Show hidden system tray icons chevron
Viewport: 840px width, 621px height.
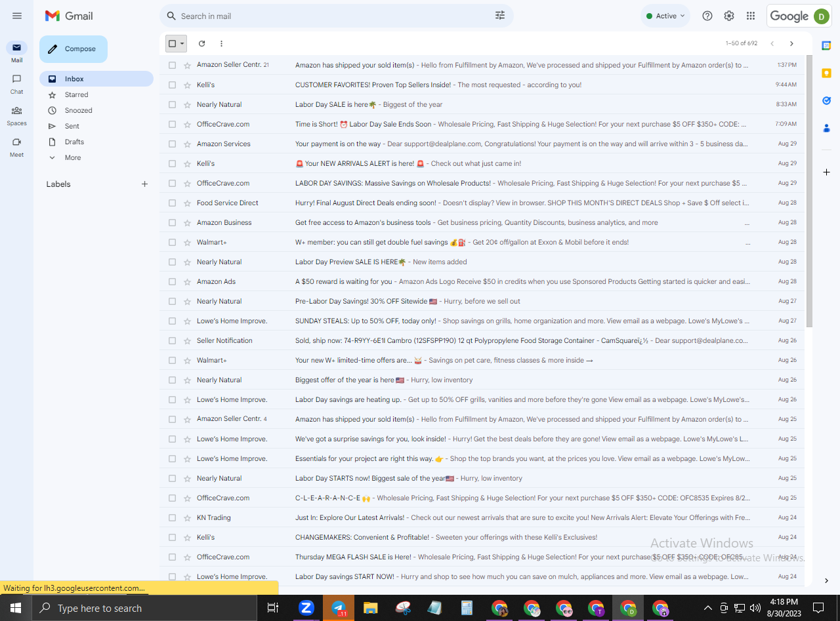tap(707, 608)
